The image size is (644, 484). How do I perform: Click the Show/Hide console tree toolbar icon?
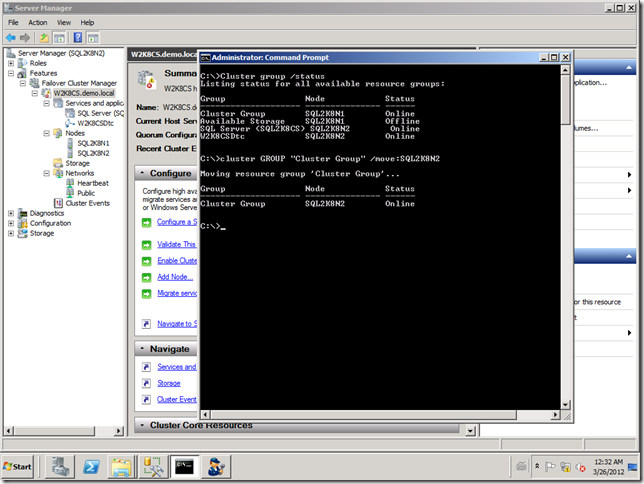(x=59, y=38)
